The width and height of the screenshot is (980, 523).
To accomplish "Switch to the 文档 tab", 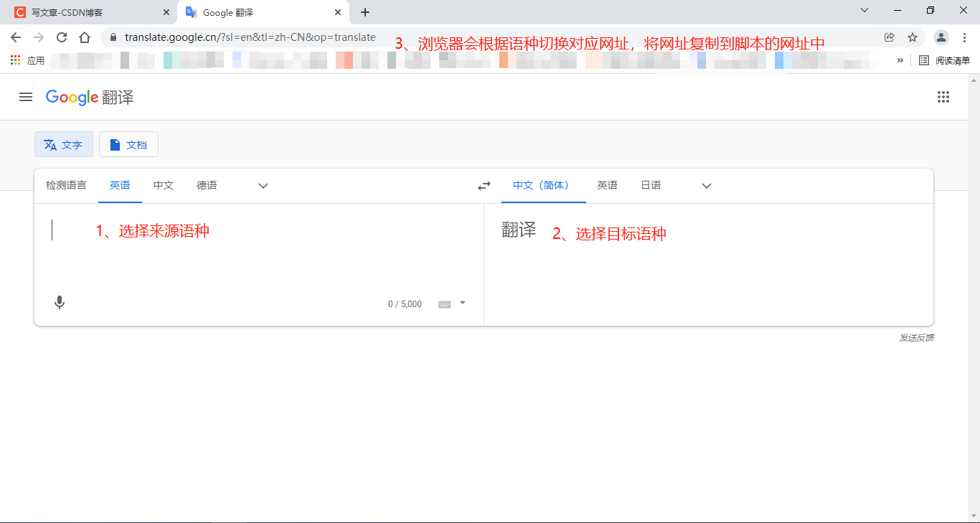I will [128, 144].
